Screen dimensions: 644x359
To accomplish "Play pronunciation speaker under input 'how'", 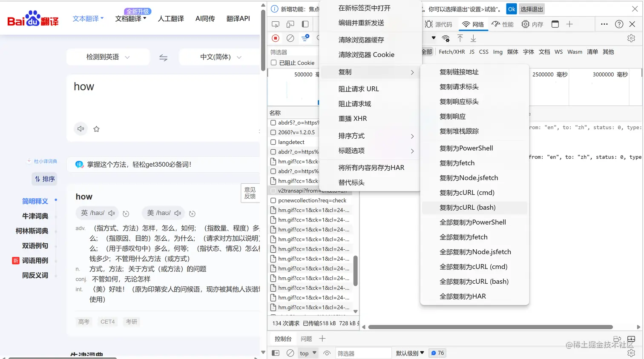I will click(80, 128).
